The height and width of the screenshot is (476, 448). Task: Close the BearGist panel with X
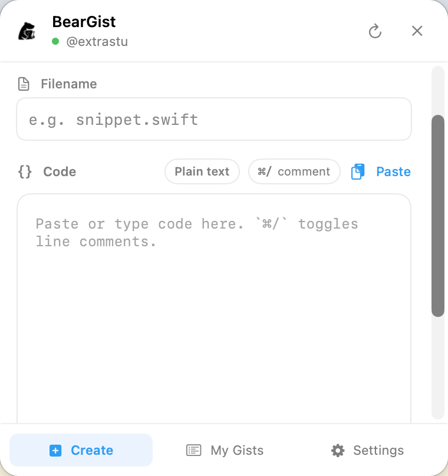click(x=417, y=31)
